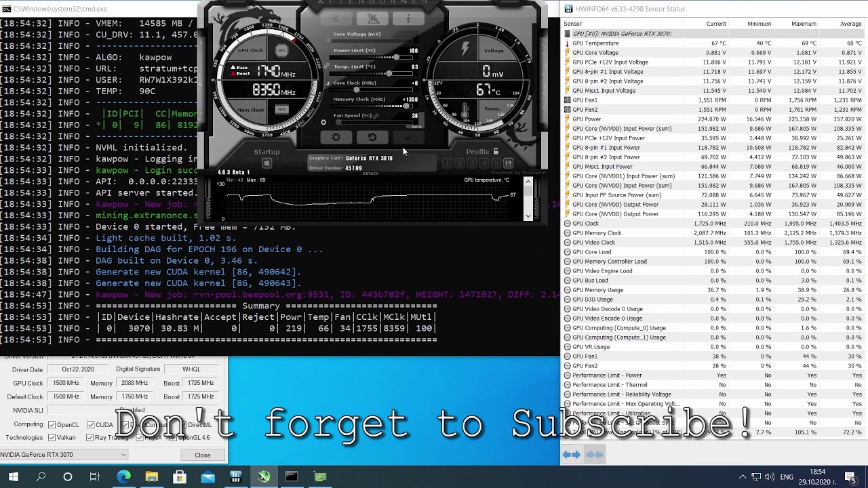Click DETACH under Afterburner info panel
Viewport: 868px width, 488px height.
point(370,174)
